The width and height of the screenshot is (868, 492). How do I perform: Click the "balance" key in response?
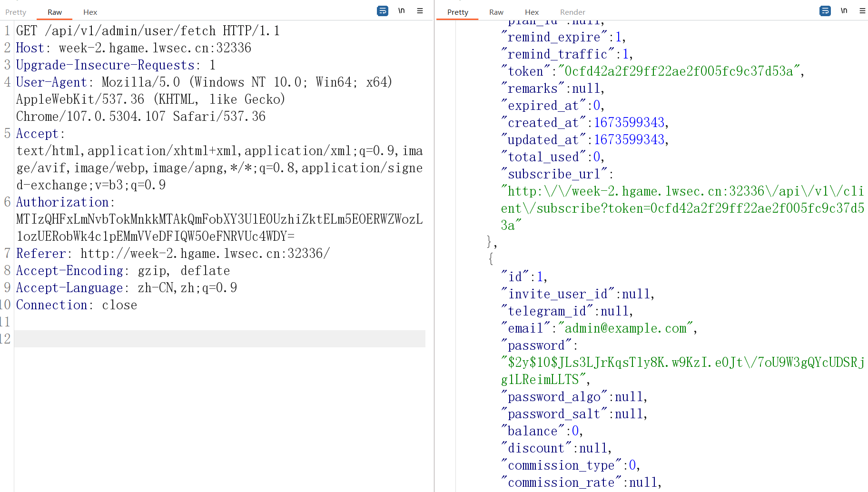click(533, 431)
